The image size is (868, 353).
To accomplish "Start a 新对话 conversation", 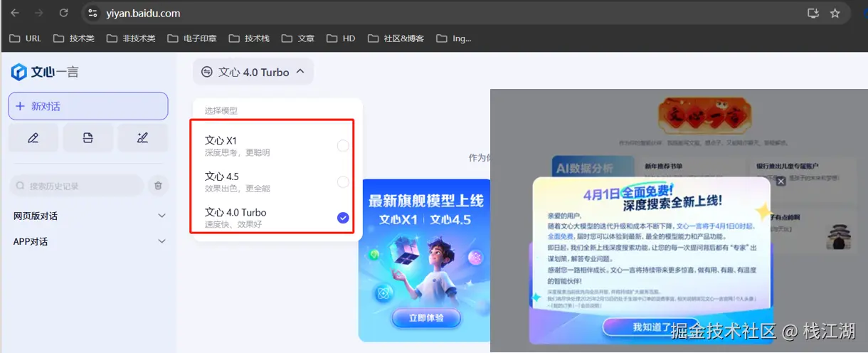I will coord(88,106).
